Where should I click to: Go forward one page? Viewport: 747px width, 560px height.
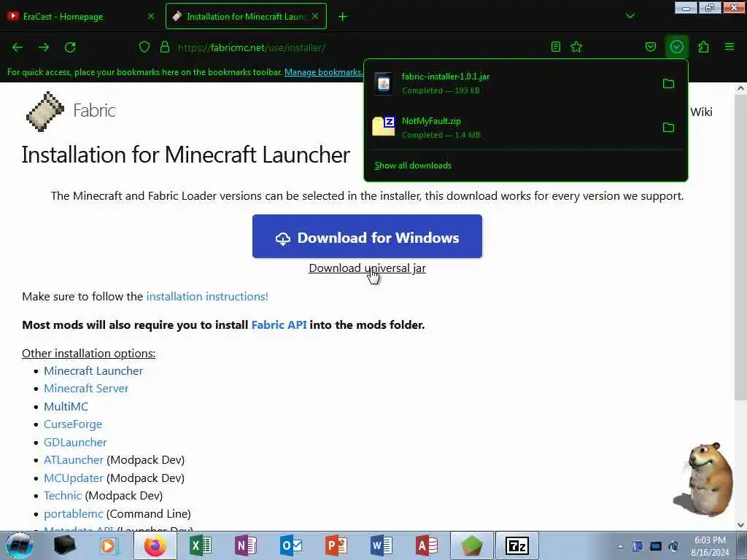[44, 47]
